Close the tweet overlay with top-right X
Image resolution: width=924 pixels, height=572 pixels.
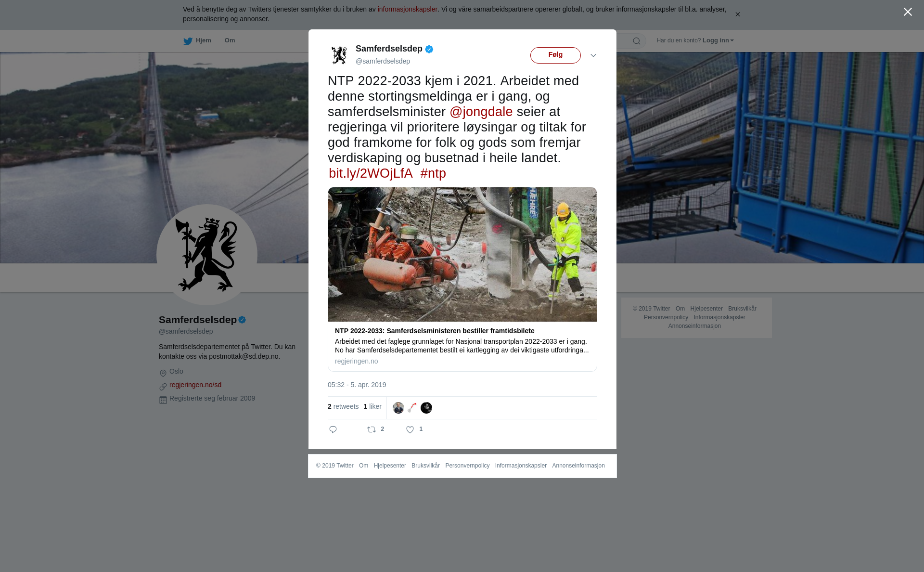[908, 12]
